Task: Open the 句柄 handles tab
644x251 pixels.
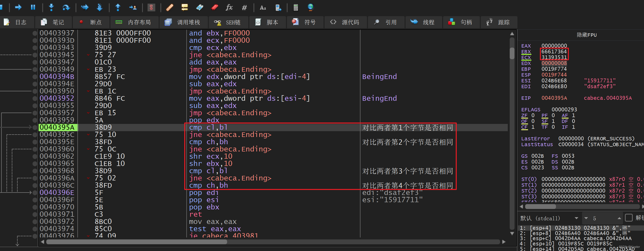Action: [461, 22]
